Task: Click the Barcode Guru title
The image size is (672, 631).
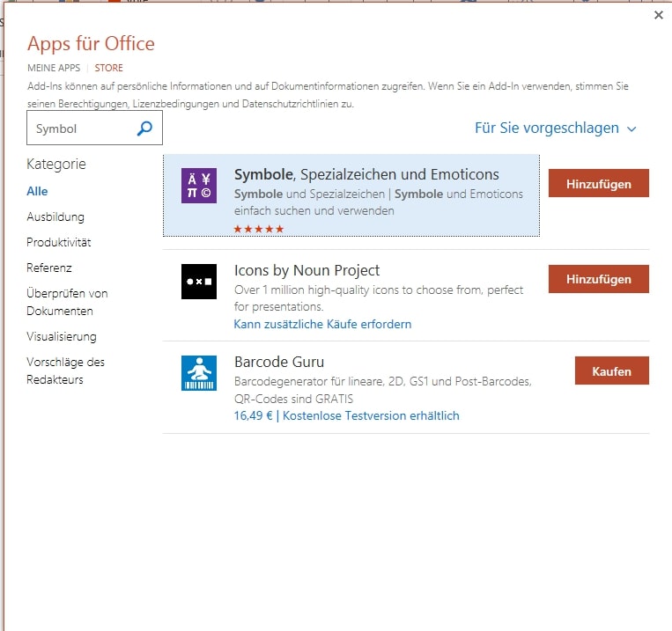Action: (x=279, y=362)
